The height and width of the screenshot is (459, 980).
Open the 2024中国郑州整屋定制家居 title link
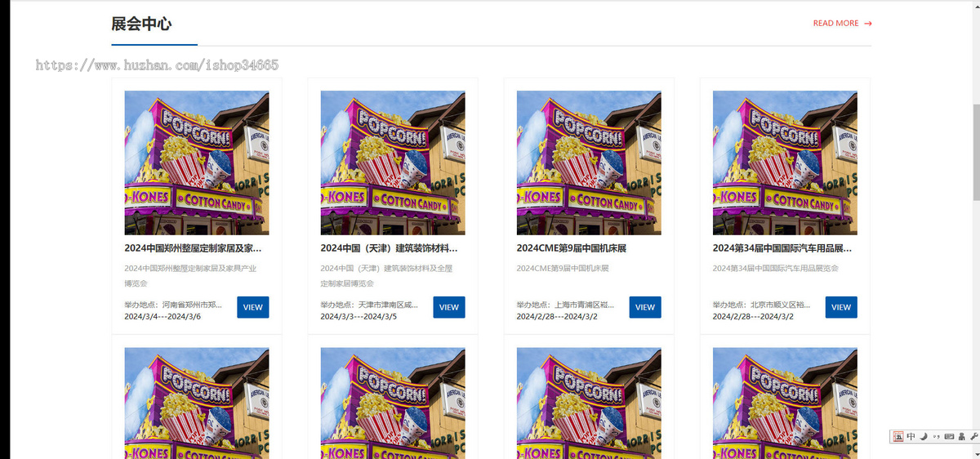[193, 248]
